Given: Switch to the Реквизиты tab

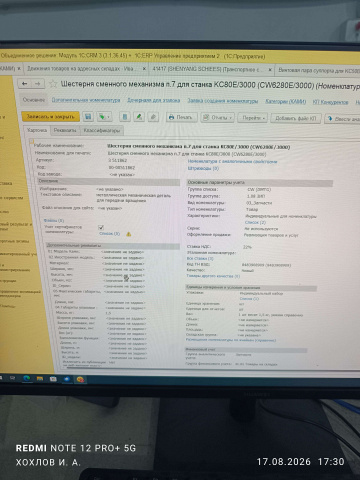Looking at the screenshot, I should click(x=65, y=130).
